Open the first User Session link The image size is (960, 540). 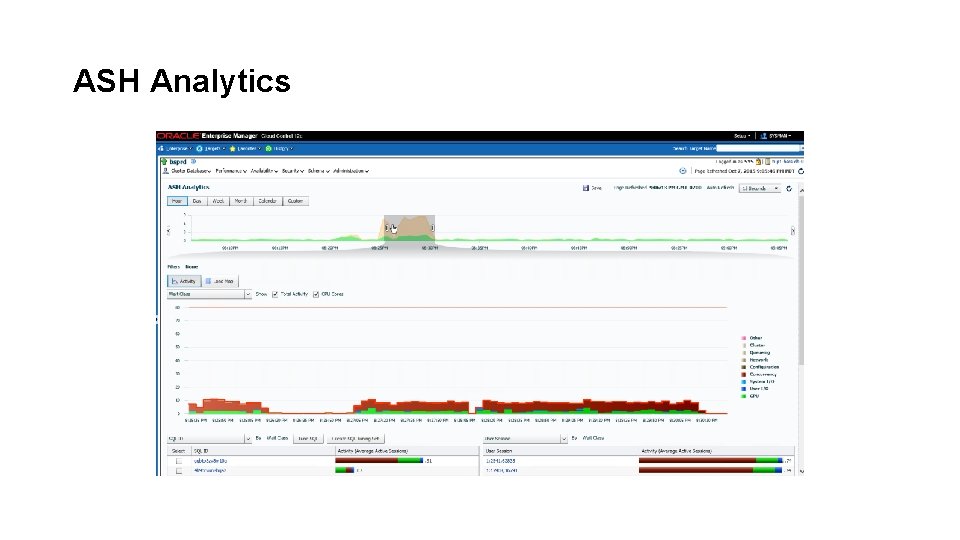(x=500, y=461)
